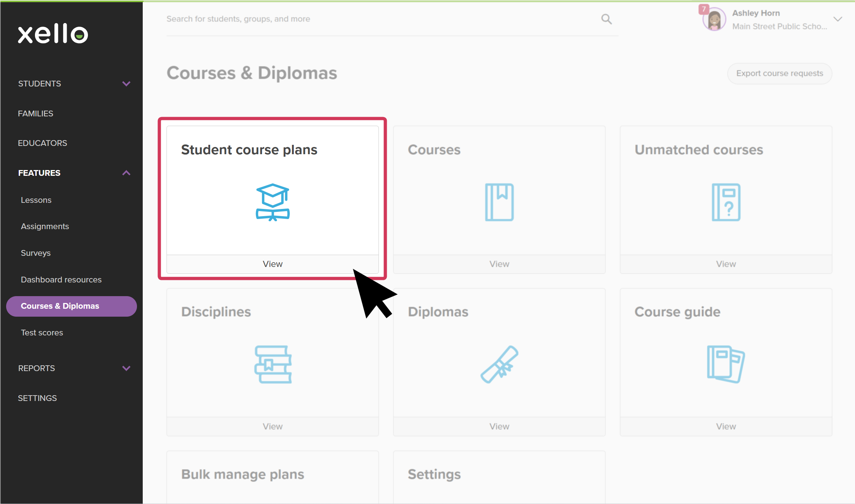Click the magnifying glass search icon
This screenshot has height=504, width=855.
coord(606,19)
